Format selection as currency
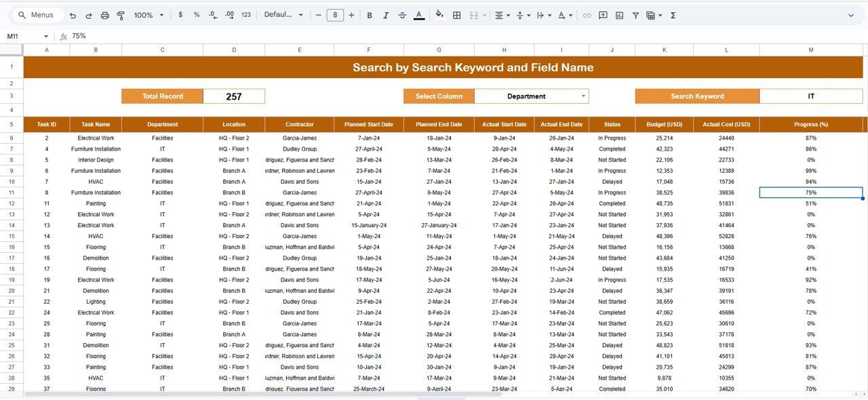This screenshot has height=400, width=868. click(180, 15)
